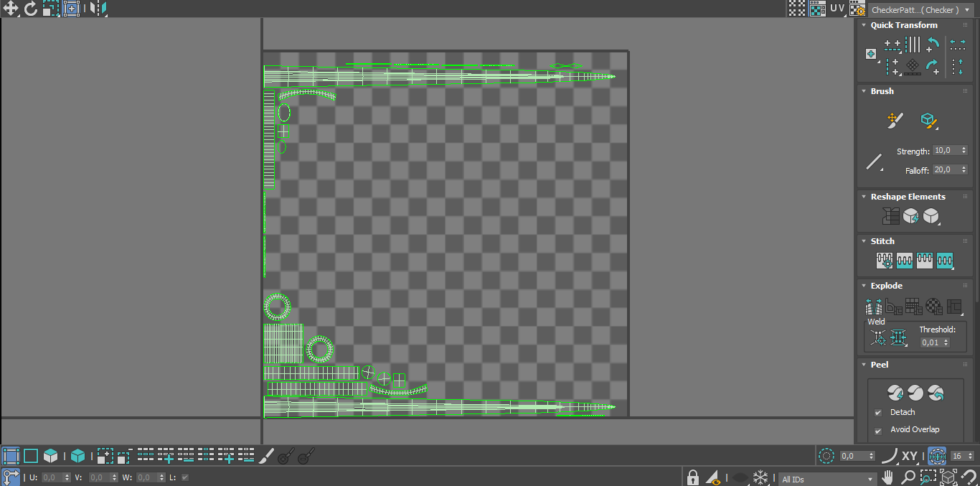Viewport: 980px width, 486px height.
Task: Select the Move tool
Action: pyautogui.click(x=10, y=9)
